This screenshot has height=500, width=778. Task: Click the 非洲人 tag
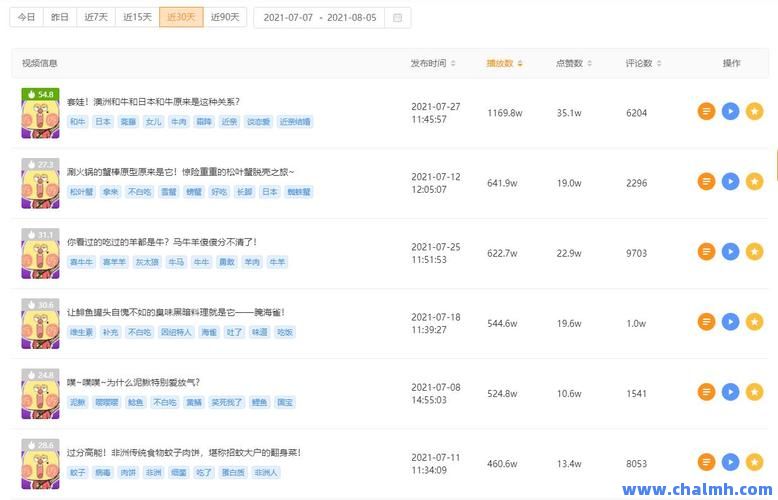(x=266, y=473)
